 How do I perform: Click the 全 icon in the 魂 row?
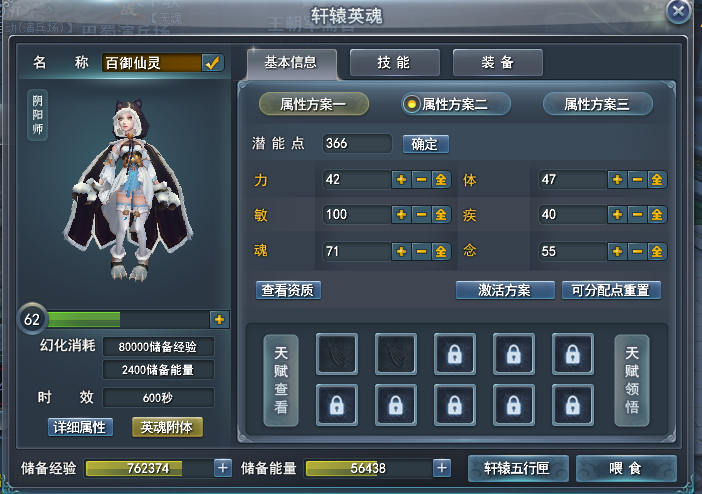[441, 251]
